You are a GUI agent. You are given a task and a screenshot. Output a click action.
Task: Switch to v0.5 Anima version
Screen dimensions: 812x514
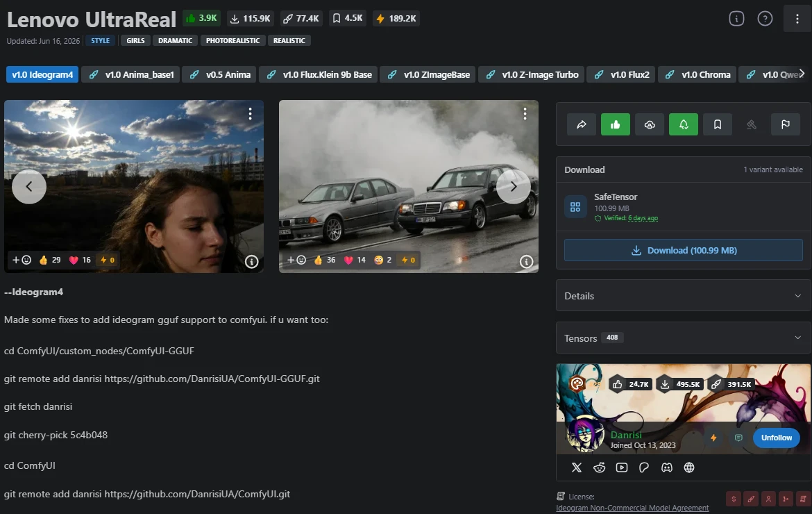point(220,74)
